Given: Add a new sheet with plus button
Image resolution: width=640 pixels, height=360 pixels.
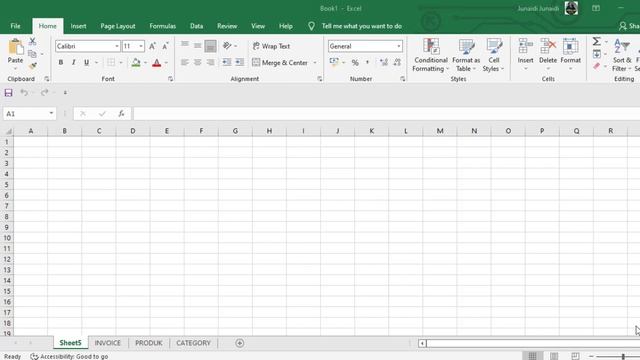Looking at the screenshot, I should tap(240, 343).
